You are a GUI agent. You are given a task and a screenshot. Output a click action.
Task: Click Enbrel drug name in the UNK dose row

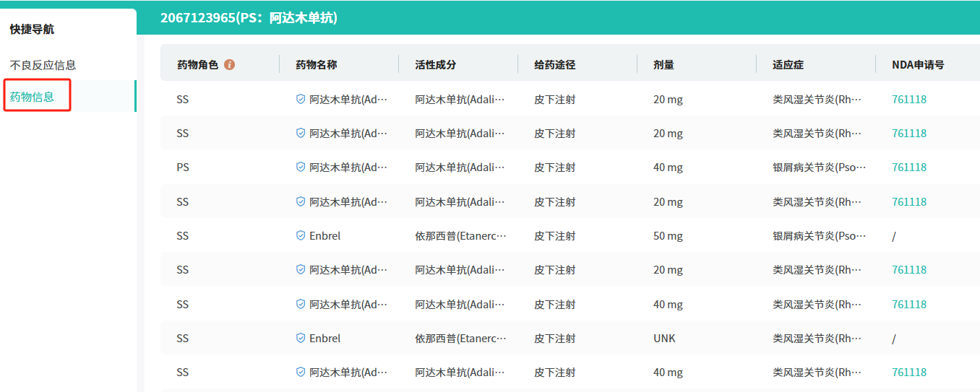[x=325, y=338]
